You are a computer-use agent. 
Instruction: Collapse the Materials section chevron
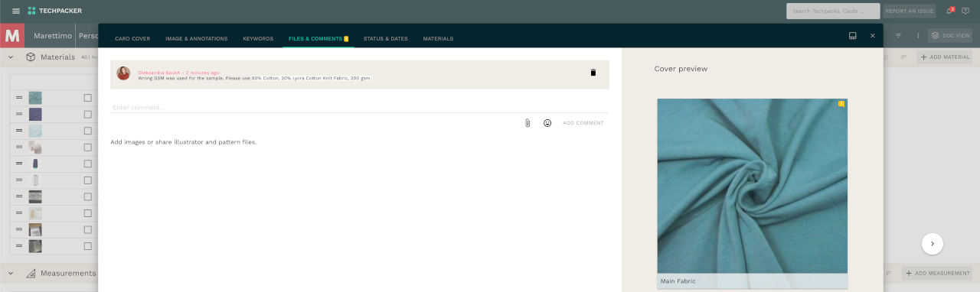pyautogui.click(x=11, y=57)
